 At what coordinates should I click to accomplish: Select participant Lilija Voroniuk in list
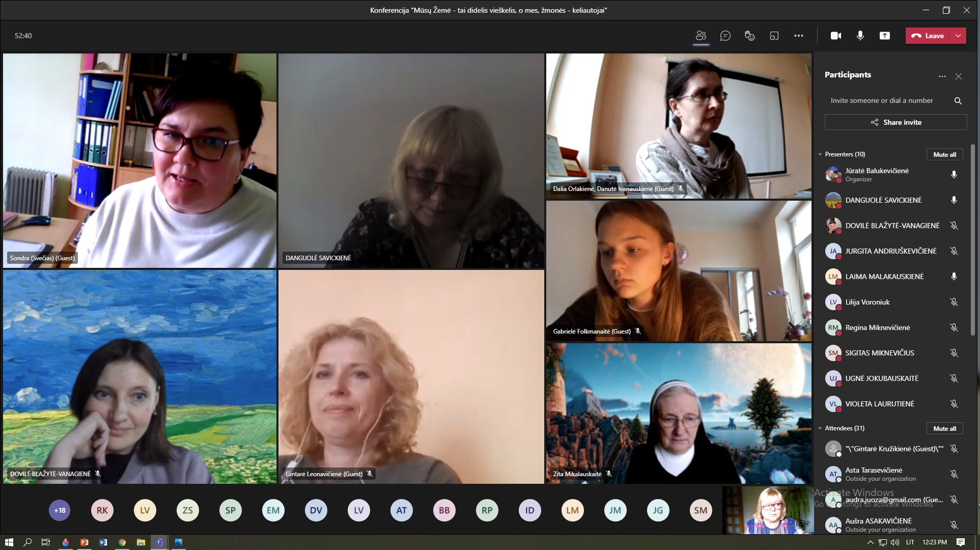(x=891, y=302)
